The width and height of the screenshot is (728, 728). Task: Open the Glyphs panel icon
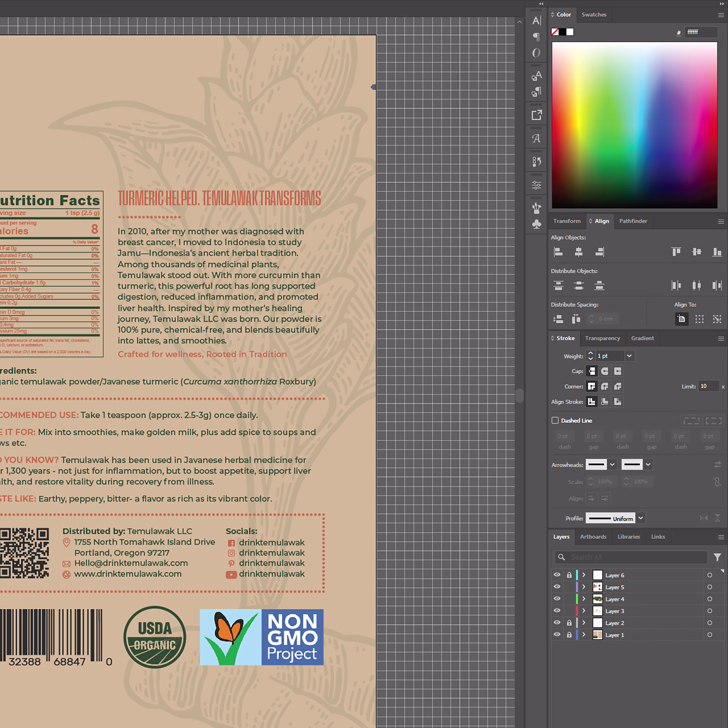[x=536, y=138]
